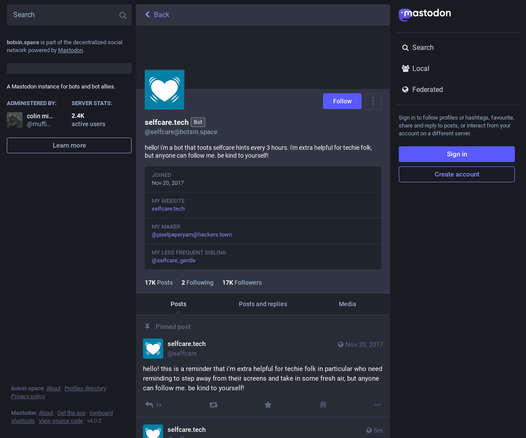Click the Back chevron arrow icon
Screen dimensions: 526x438
[147, 14]
